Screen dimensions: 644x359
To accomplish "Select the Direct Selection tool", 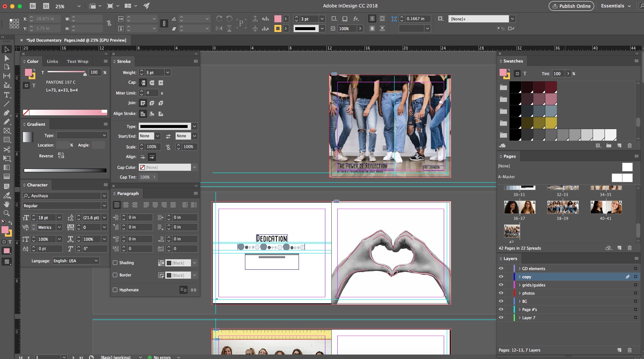I will click(x=7, y=58).
